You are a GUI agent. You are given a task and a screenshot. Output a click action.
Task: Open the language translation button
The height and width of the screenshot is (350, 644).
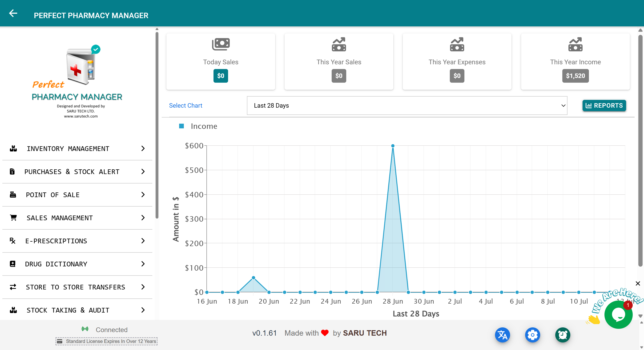[503, 335]
